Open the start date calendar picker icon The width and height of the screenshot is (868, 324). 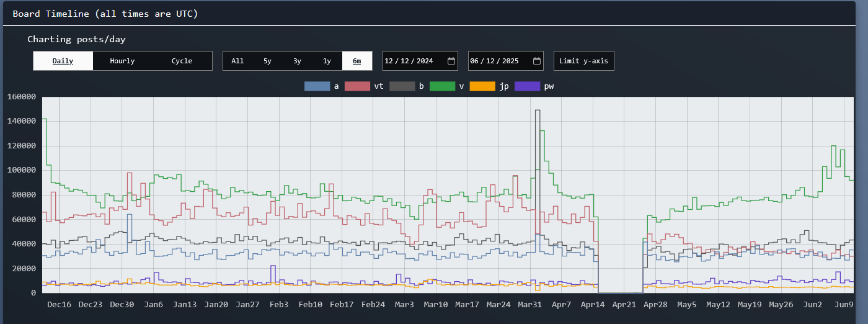point(451,61)
